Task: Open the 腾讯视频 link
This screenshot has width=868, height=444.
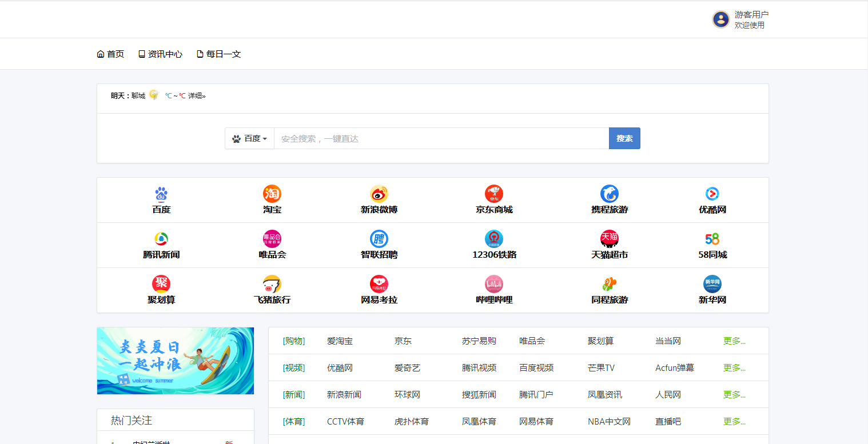Action: [x=479, y=367]
